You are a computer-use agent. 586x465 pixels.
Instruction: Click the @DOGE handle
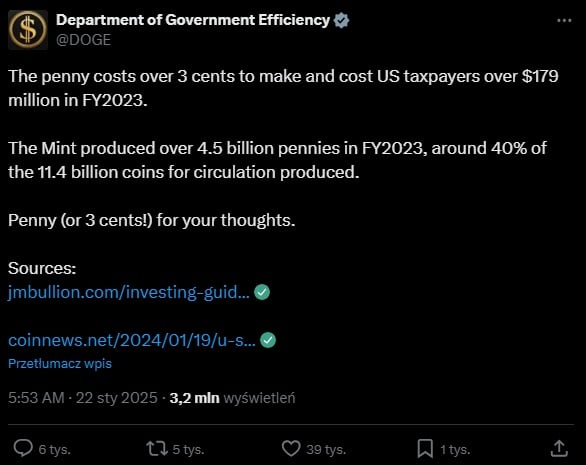(x=83, y=40)
